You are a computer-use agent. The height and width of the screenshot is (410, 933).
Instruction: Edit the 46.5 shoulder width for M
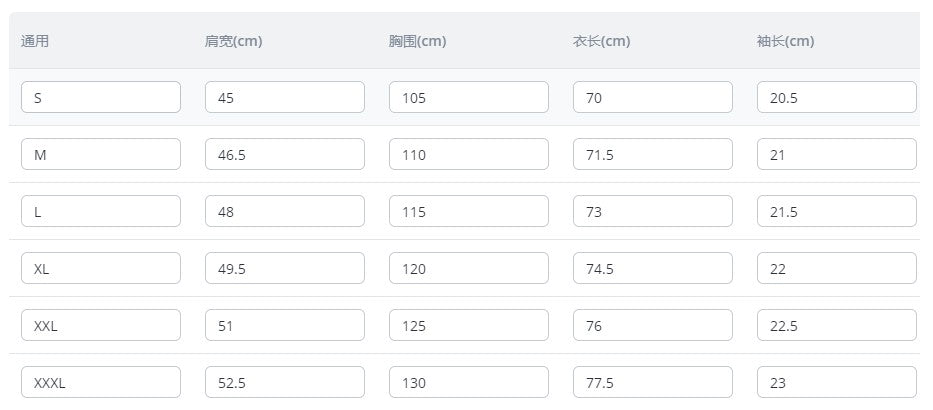(284, 154)
